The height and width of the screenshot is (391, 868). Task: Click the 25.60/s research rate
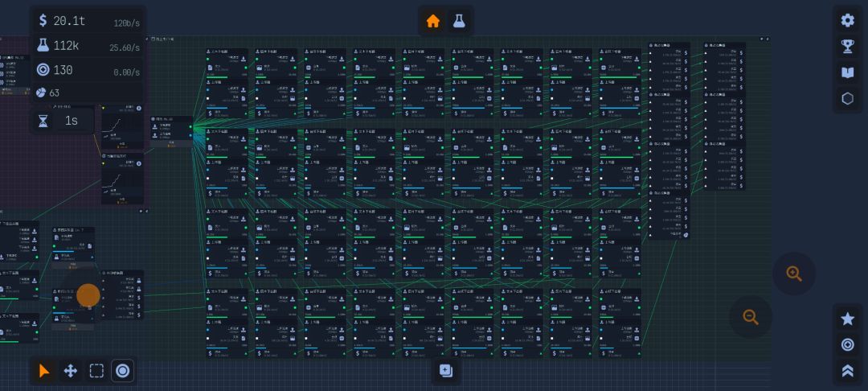125,48
